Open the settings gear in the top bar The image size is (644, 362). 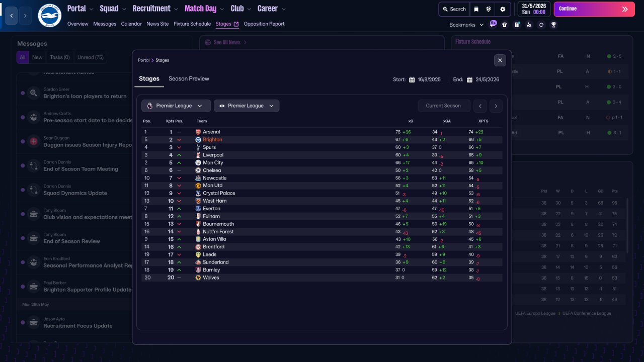503,9
